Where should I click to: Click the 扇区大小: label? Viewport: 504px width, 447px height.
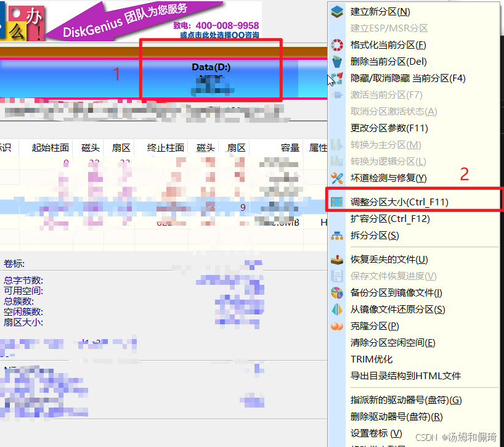(23, 322)
